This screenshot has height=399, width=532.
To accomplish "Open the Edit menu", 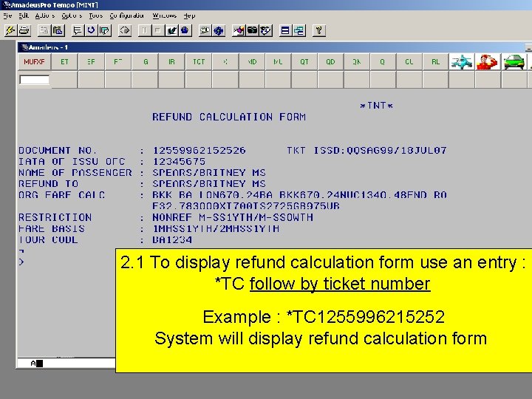I will (24, 16).
